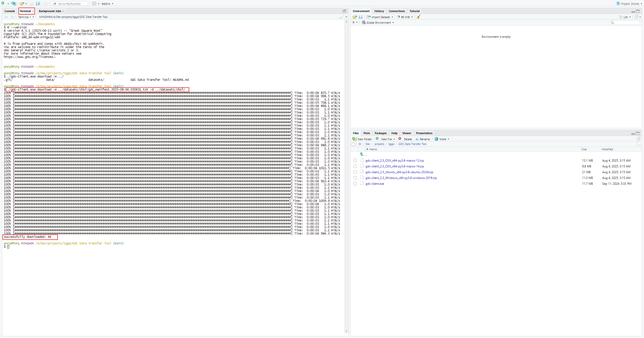Click the workspace panes grid icon
The height and width of the screenshot is (338, 644).
[94, 4]
